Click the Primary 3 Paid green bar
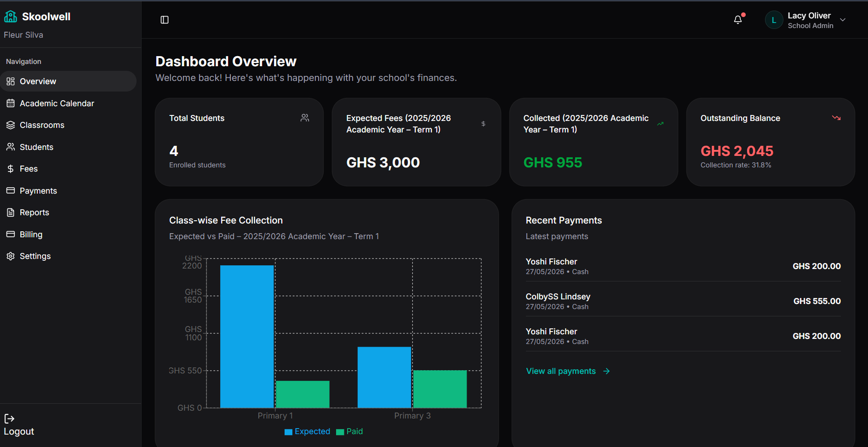Image resolution: width=868 pixels, height=447 pixels. coord(440,389)
